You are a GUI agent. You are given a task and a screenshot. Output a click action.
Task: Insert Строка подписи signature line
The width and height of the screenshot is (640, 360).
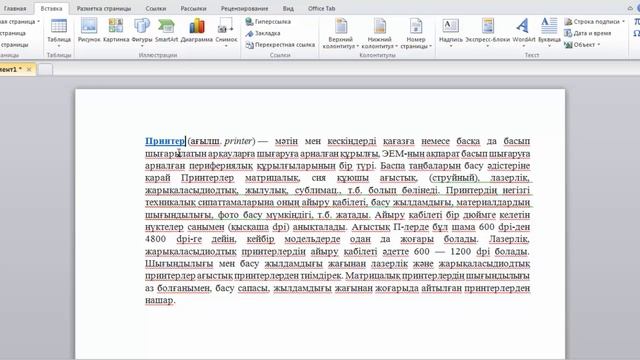pos(592,22)
